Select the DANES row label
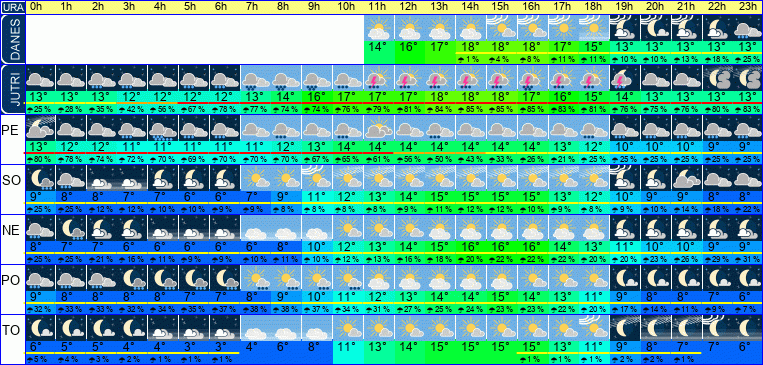Viewport: 763px width, 365px height. (x=13, y=39)
